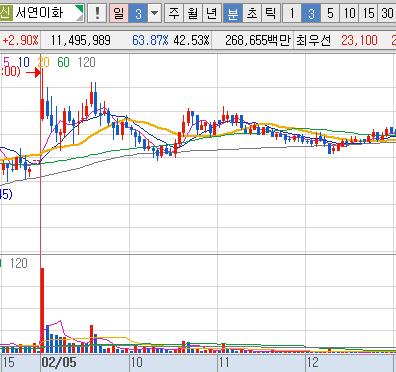Image resolution: width=396 pixels, height=372 pixels.
Task: Select the 일 (daily) chart period
Action: (119, 13)
